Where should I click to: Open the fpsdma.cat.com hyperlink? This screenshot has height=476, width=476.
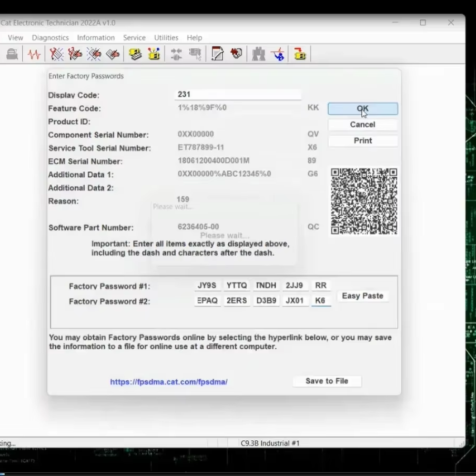coord(169,382)
